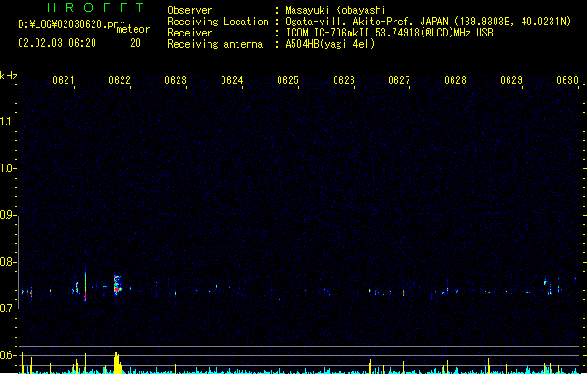Click the Receiving antenna label
This screenshot has height=374, width=588.
click(x=215, y=44)
